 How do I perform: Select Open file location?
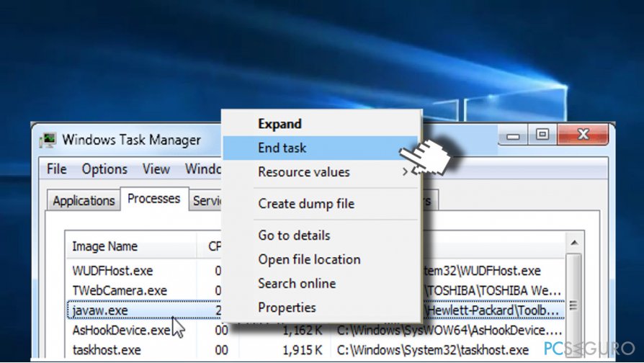309,259
